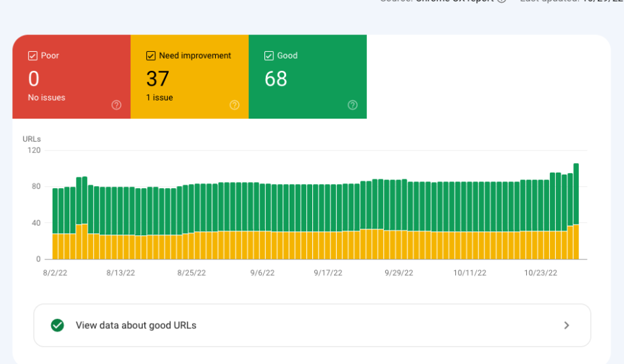Click the 9/6/22 axis date label

[x=262, y=273]
